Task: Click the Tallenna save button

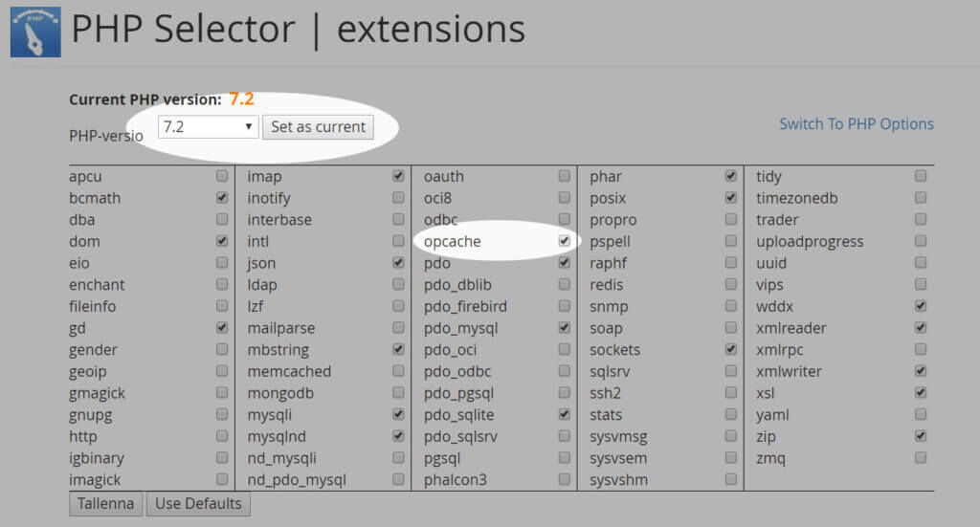Action: (106, 503)
